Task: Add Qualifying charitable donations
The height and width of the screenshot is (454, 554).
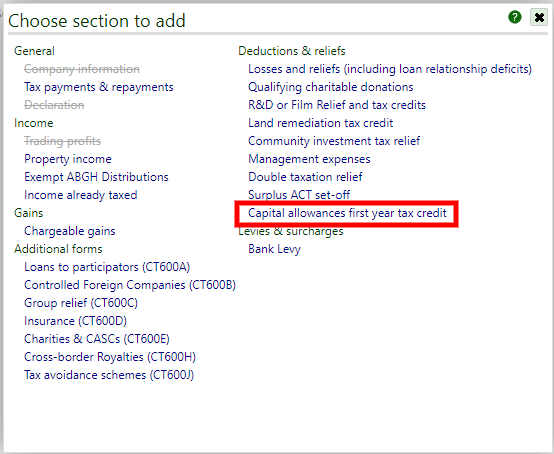Action: 331,87
